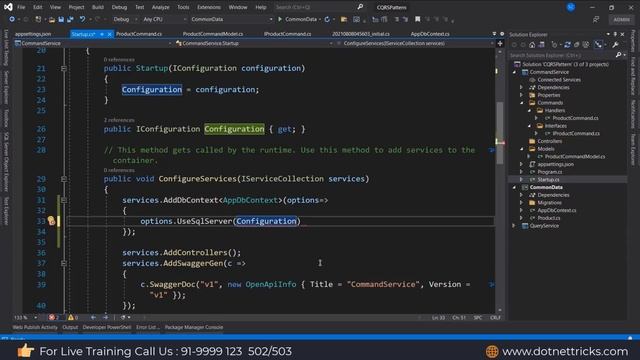Open the Error List panel tab
640x360 pixels.
click(147, 327)
